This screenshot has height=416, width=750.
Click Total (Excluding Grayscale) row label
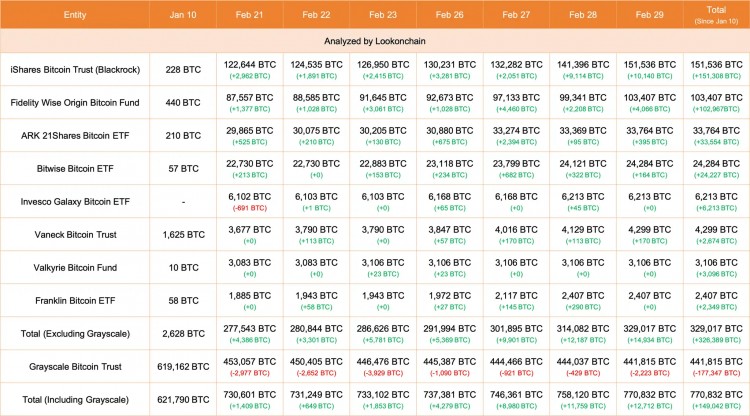75,333
